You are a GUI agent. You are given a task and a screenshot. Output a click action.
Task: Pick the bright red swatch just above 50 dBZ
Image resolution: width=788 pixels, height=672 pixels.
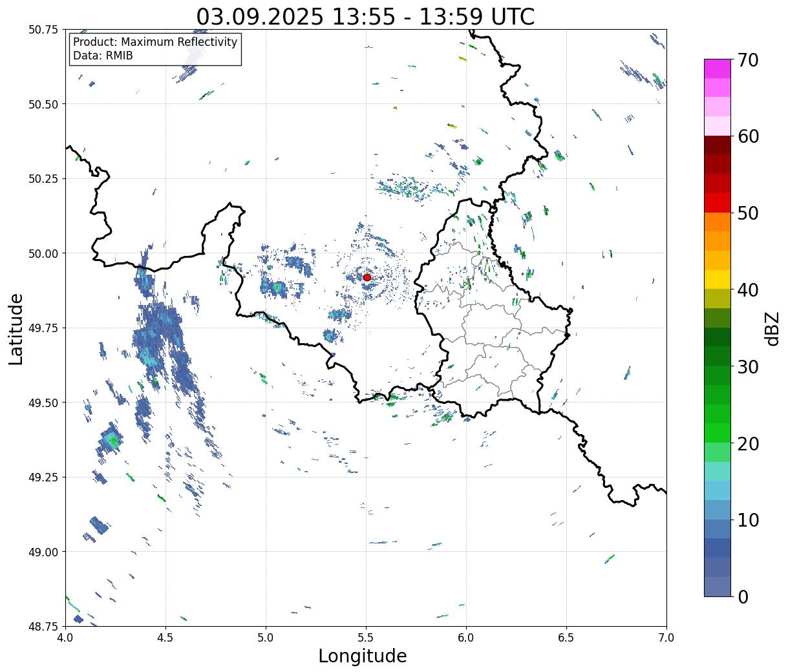tap(718, 203)
